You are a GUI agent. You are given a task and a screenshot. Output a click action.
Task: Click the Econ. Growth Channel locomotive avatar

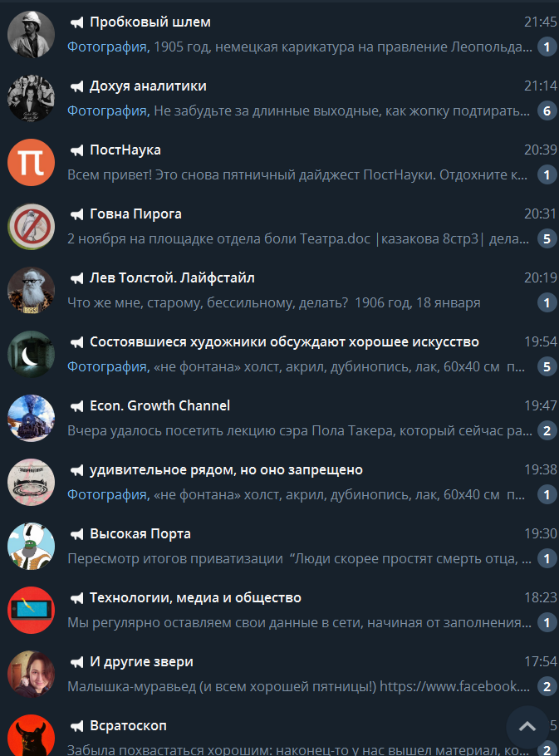click(x=31, y=419)
